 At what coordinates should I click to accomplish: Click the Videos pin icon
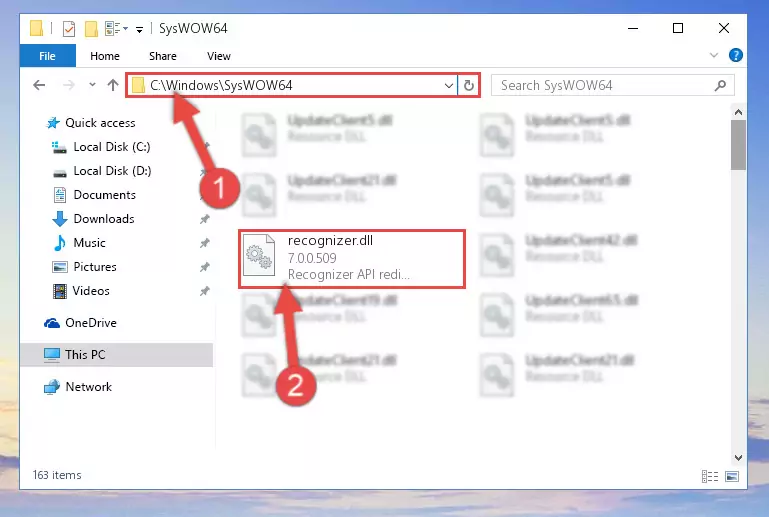click(x=205, y=291)
